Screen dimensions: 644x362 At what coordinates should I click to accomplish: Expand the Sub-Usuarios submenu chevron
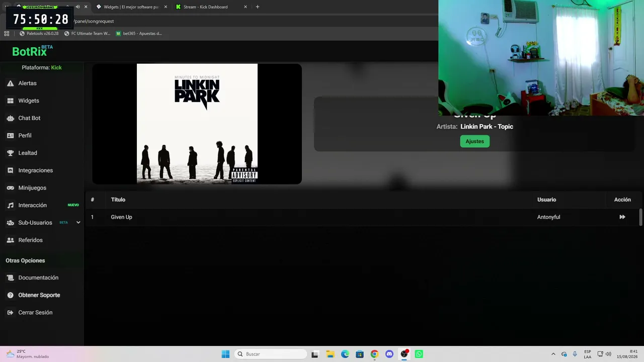click(x=78, y=222)
